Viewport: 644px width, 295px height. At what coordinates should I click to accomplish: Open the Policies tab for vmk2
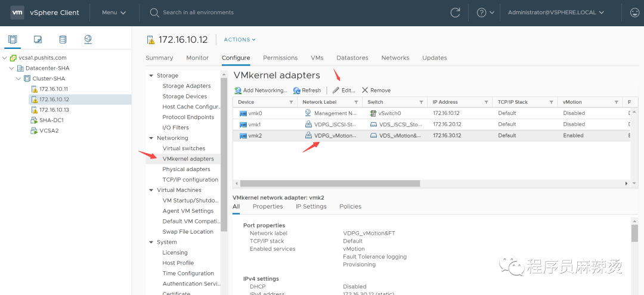(351, 206)
